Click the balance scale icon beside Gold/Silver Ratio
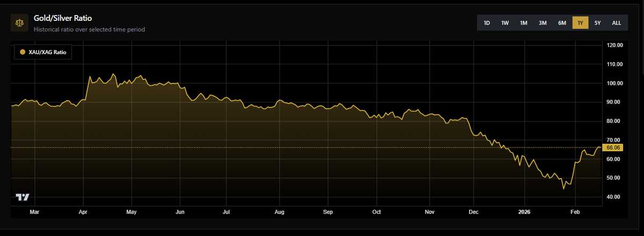This screenshot has height=236, width=644. coord(20,23)
